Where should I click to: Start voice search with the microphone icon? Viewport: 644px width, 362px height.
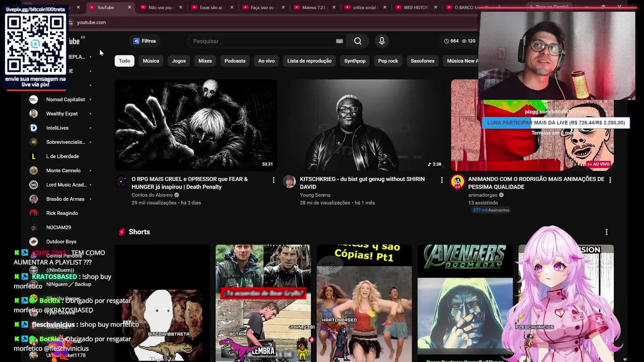coord(382,41)
